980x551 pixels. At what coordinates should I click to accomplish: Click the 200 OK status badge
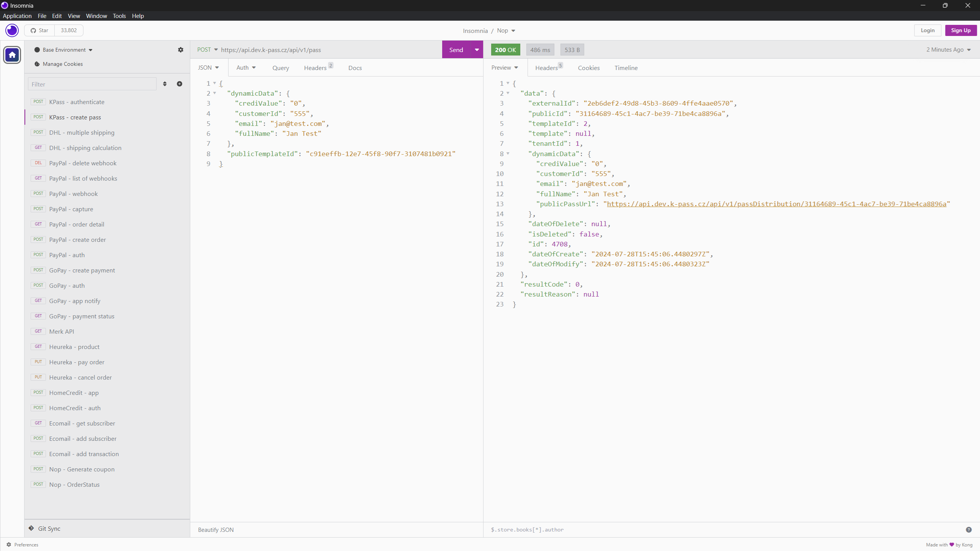click(505, 50)
